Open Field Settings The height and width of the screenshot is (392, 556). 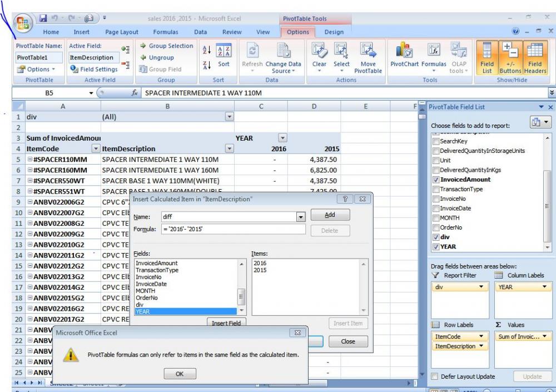click(x=93, y=69)
